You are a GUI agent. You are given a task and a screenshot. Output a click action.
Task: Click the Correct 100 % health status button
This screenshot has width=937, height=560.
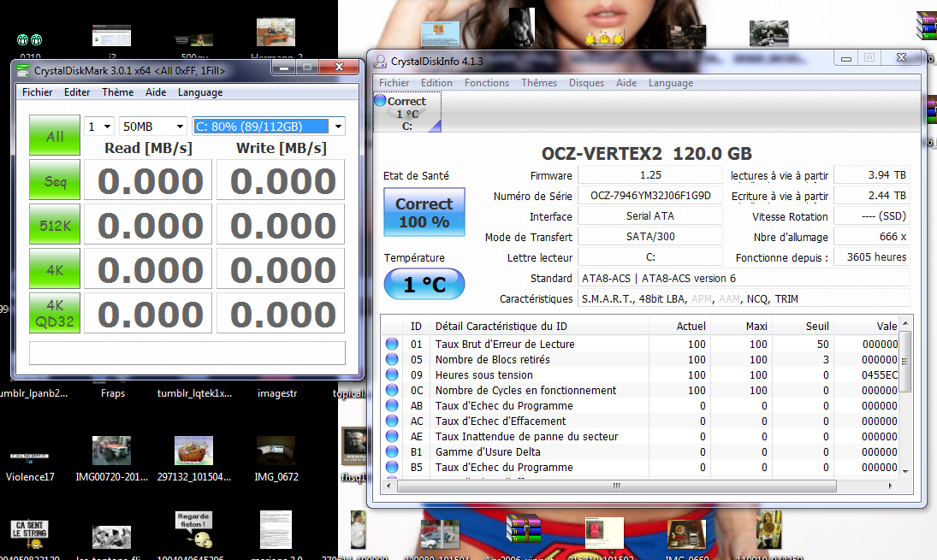[424, 213]
